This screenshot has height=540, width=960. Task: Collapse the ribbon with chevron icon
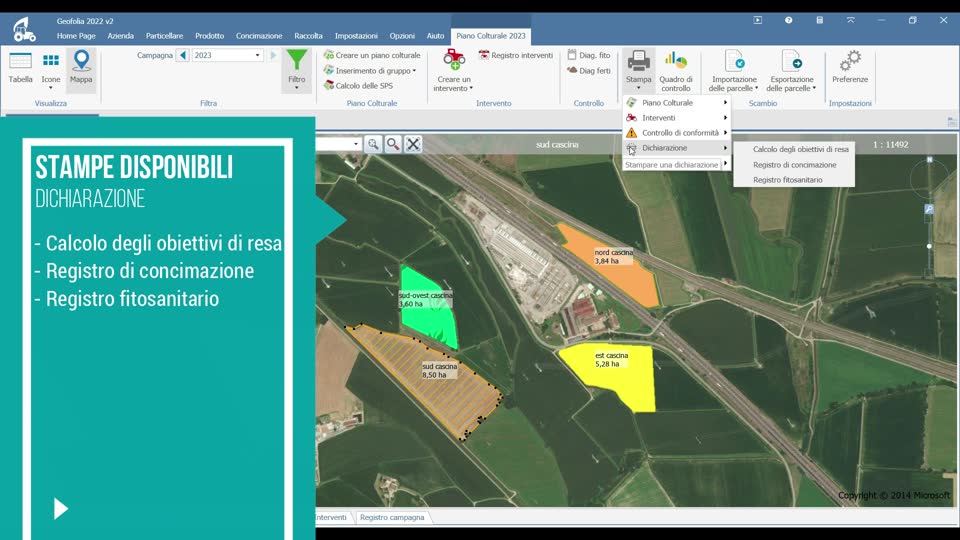point(850,20)
